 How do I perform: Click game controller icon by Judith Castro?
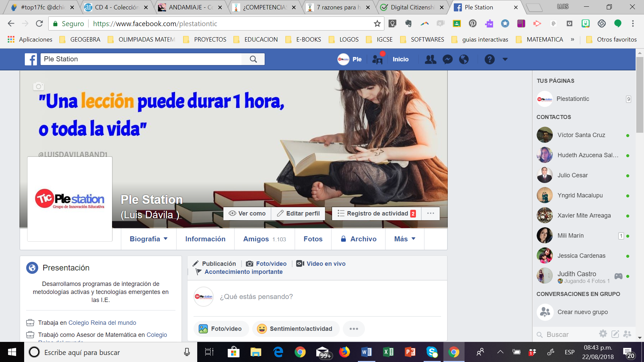[x=619, y=276]
